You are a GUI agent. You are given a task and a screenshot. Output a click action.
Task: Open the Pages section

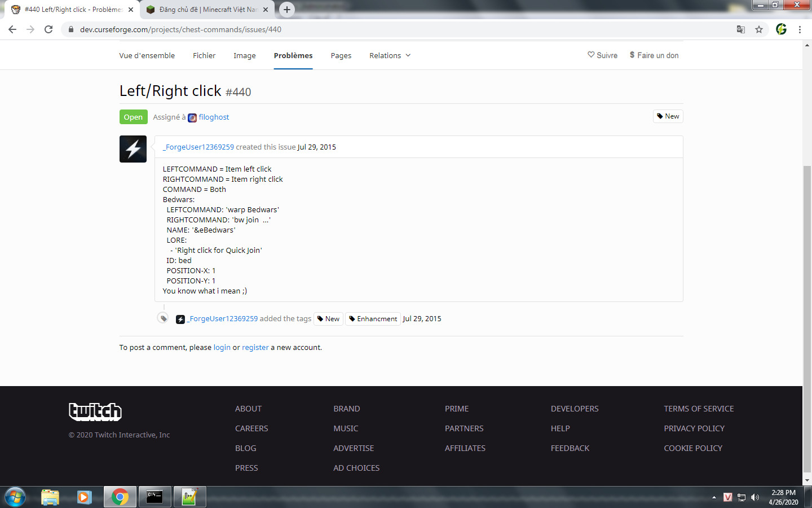point(341,55)
